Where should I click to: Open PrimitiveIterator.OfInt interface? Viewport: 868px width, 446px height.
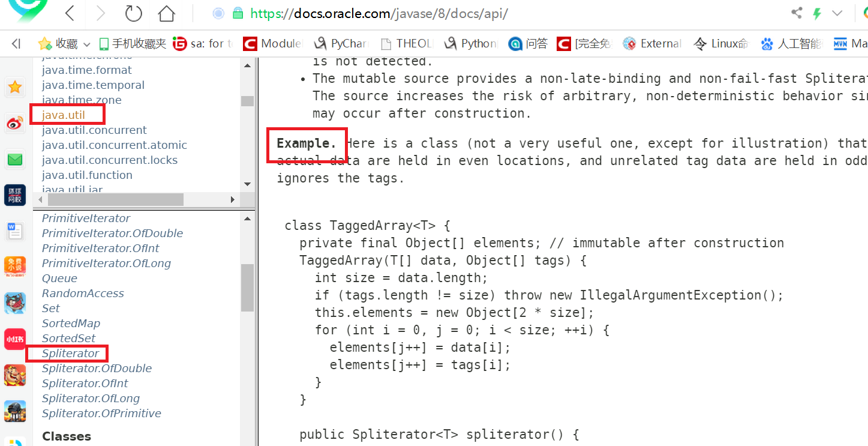coord(101,249)
